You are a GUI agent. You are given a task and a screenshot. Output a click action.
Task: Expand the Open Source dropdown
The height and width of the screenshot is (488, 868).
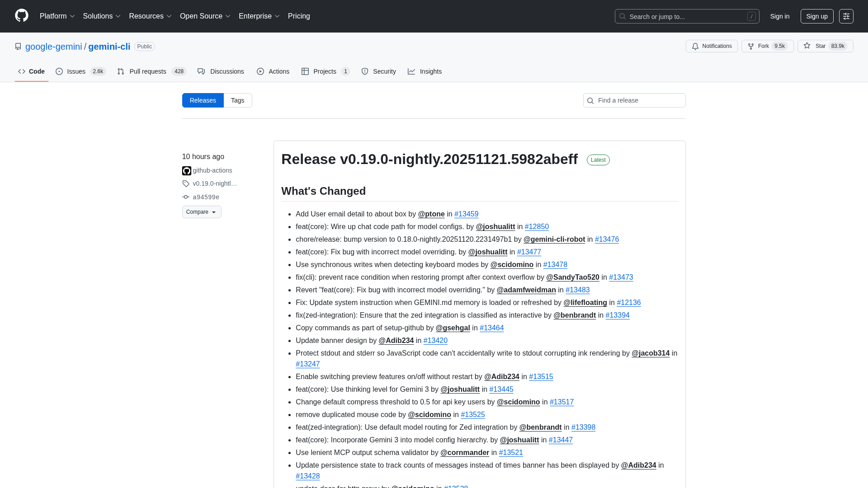click(x=205, y=16)
